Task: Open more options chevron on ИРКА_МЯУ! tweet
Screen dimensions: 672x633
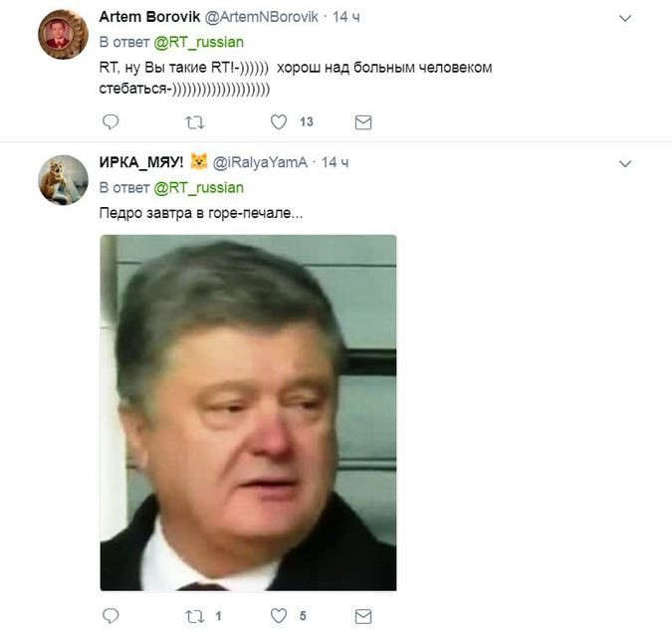Action: pyautogui.click(x=625, y=163)
